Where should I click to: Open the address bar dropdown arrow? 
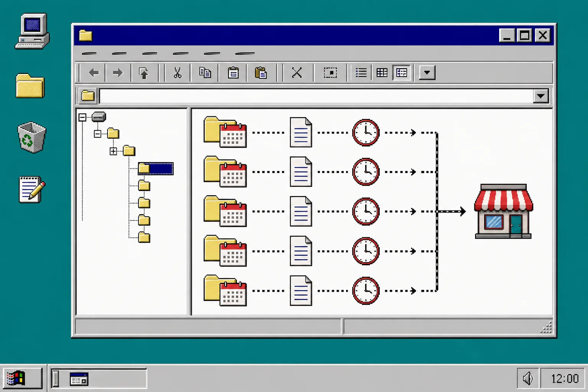click(x=541, y=96)
